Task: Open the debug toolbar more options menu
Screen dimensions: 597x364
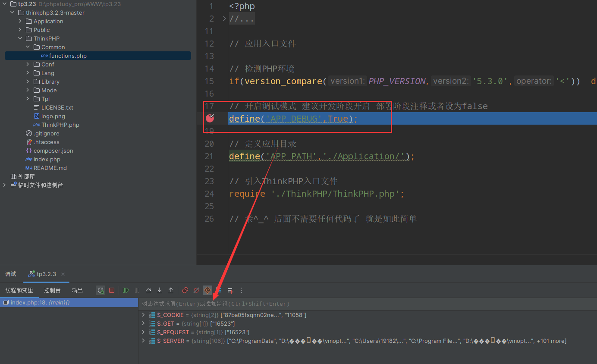Action: tap(241, 290)
